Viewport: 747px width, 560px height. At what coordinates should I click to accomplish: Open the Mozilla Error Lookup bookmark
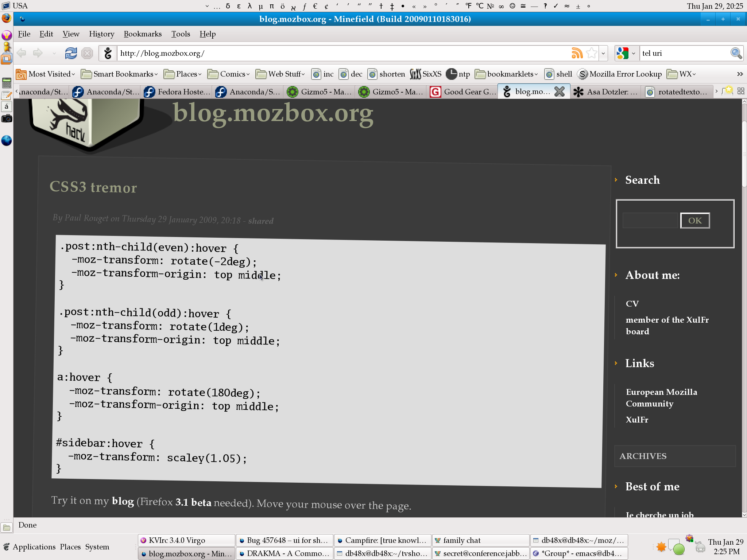[x=620, y=74]
